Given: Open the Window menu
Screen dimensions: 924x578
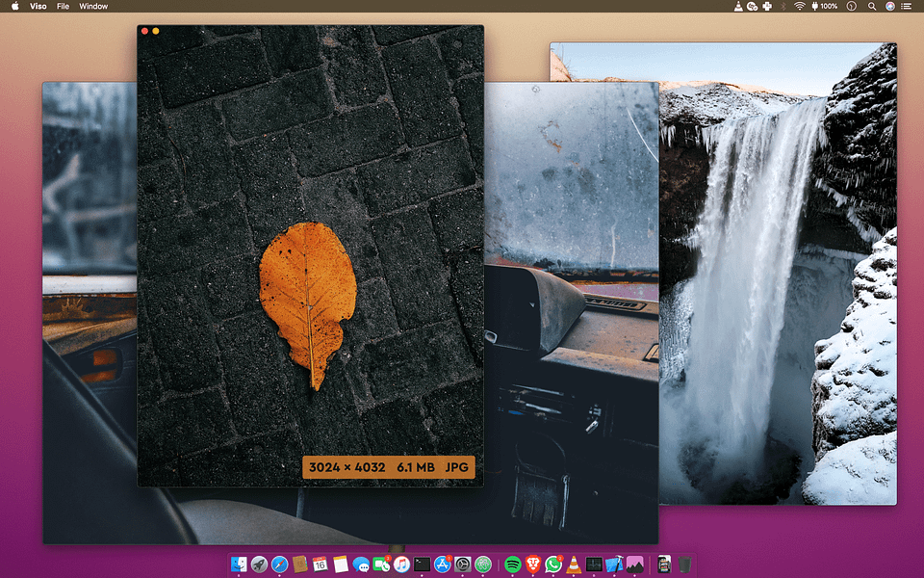Looking at the screenshot, I should tap(93, 6).
